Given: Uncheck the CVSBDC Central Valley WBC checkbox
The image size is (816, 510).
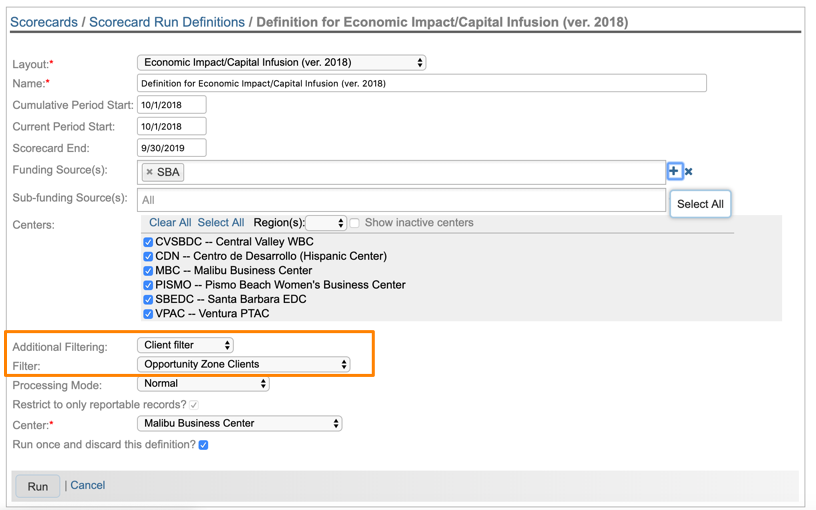Looking at the screenshot, I should 148,242.
